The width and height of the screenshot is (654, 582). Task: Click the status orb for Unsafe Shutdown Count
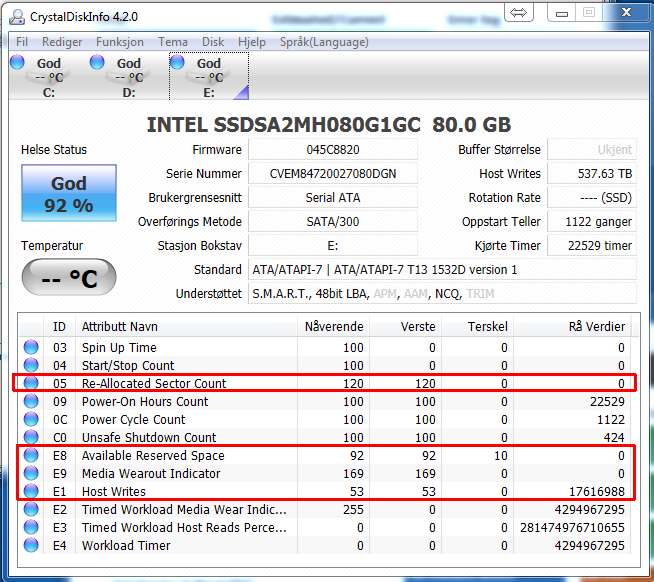coord(31,437)
